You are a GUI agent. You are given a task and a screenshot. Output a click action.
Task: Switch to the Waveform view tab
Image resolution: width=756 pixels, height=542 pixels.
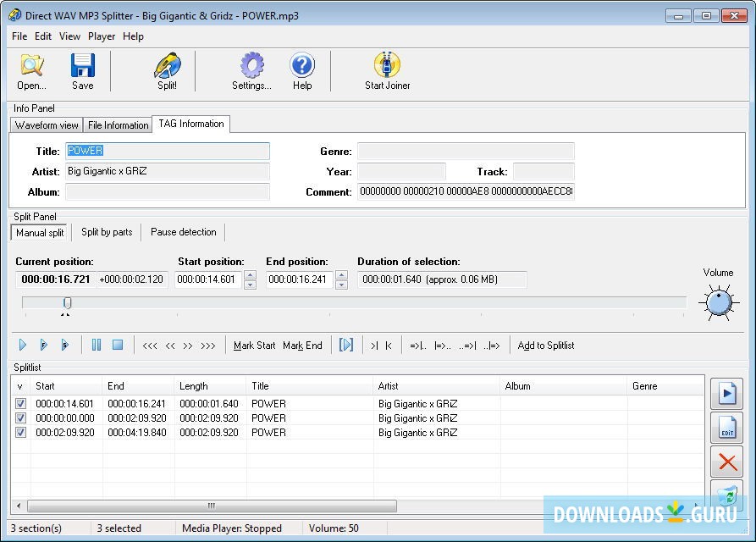47,125
